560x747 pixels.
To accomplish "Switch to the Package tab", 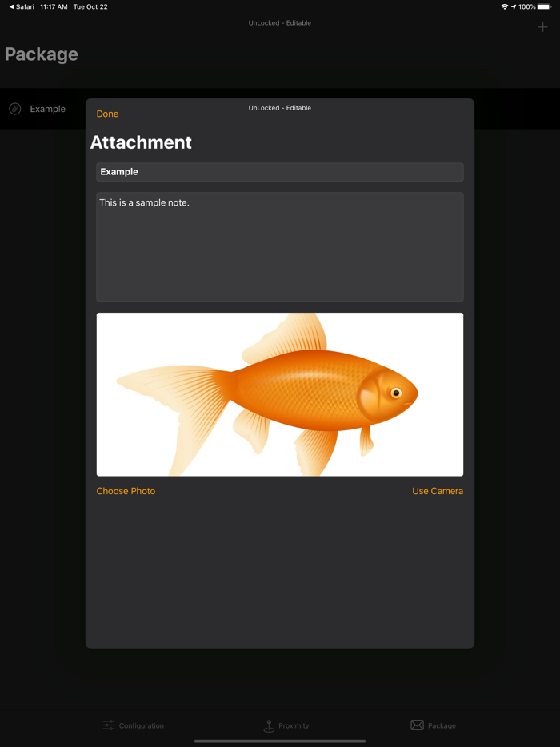I will click(x=434, y=725).
